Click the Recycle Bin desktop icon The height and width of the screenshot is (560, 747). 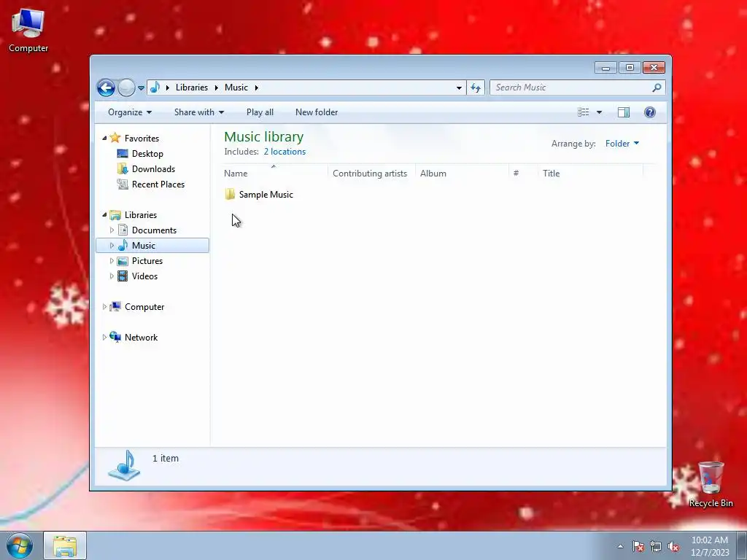point(711,484)
